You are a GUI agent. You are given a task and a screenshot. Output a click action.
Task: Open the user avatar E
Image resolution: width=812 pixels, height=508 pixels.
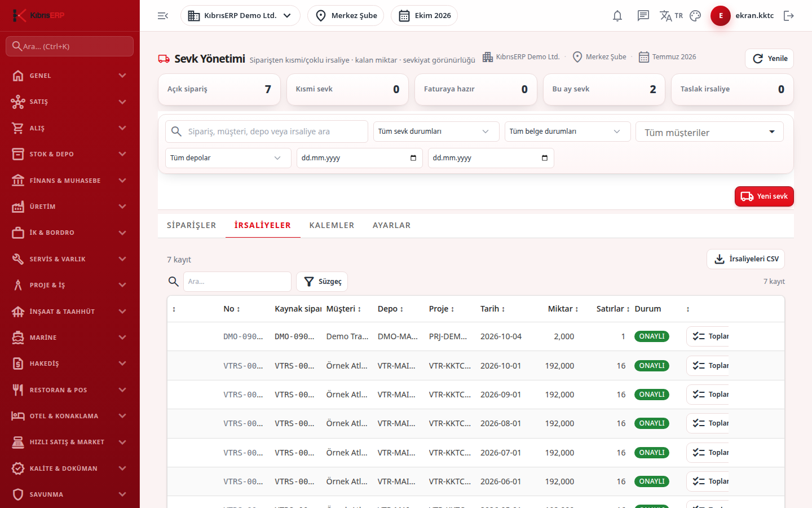721,16
